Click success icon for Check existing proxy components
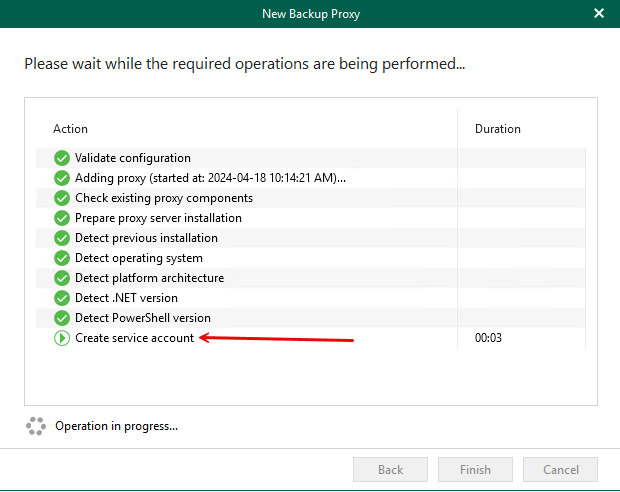This screenshot has height=492, width=620. point(62,198)
